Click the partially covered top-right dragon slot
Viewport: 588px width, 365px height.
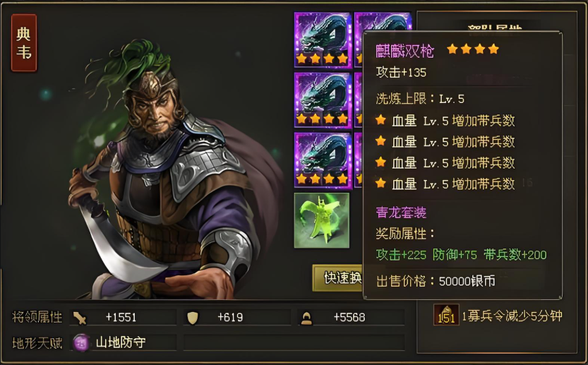coord(383,22)
